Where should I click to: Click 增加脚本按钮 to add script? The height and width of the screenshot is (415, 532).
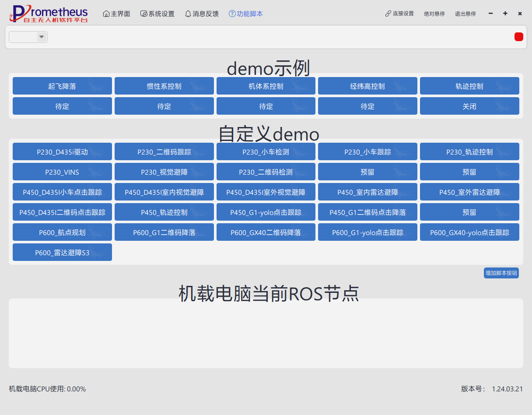501,273
